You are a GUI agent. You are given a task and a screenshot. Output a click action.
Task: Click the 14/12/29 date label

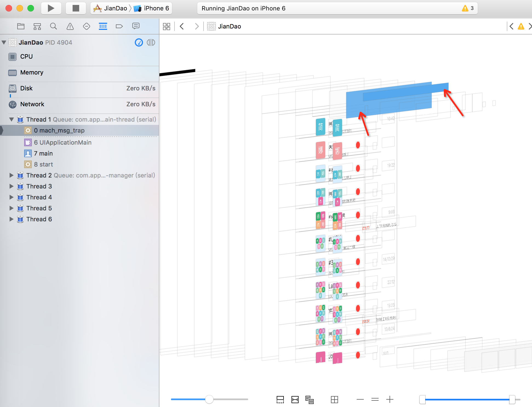389,259
